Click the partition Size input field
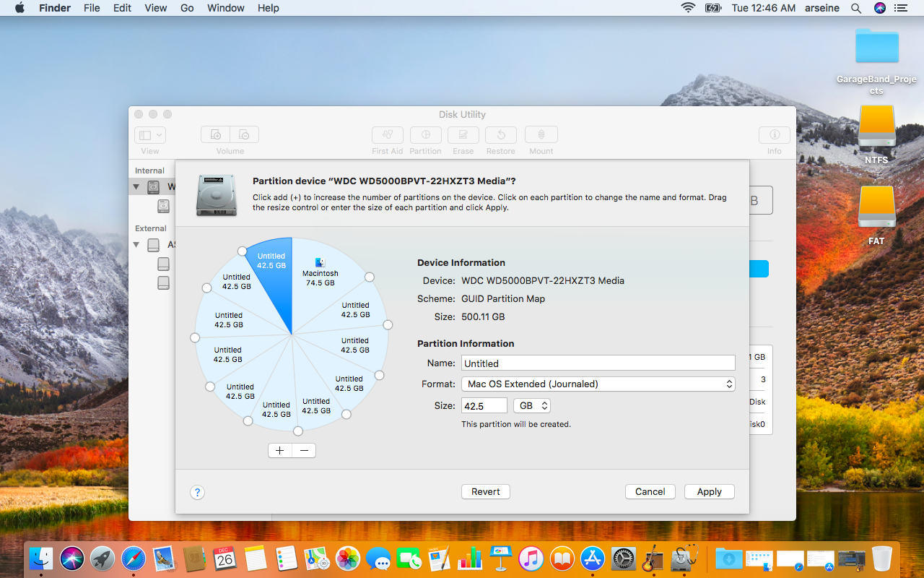Screen dimensions: 924x578 pos(484,406)
